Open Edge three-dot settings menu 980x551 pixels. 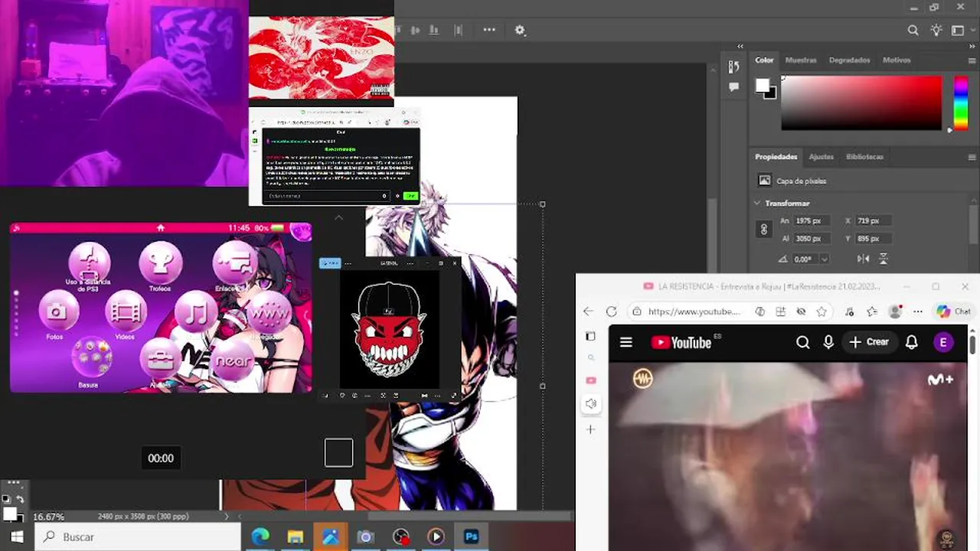tap(918, 311)
